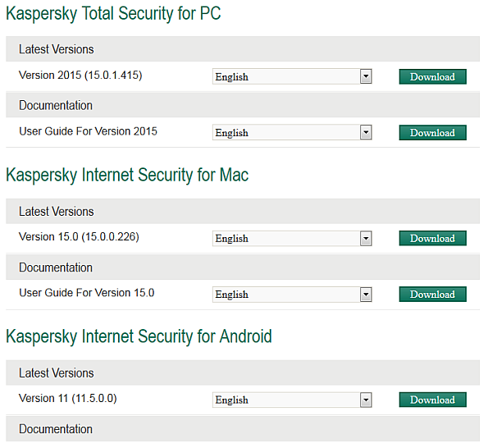The image size is (488, 448).
Task: Open language dropdown for Version 15.0 (15.0.0.226)
Action: (292, 239)
